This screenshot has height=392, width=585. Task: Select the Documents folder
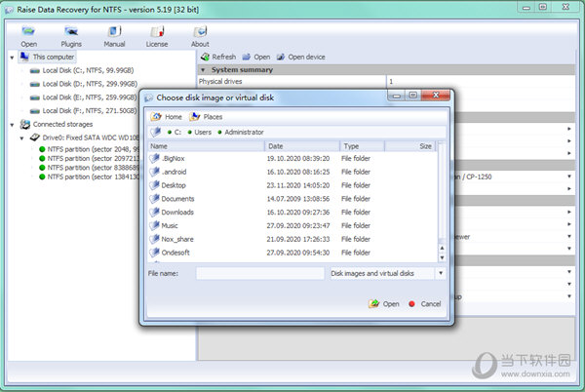coord(177,199)
